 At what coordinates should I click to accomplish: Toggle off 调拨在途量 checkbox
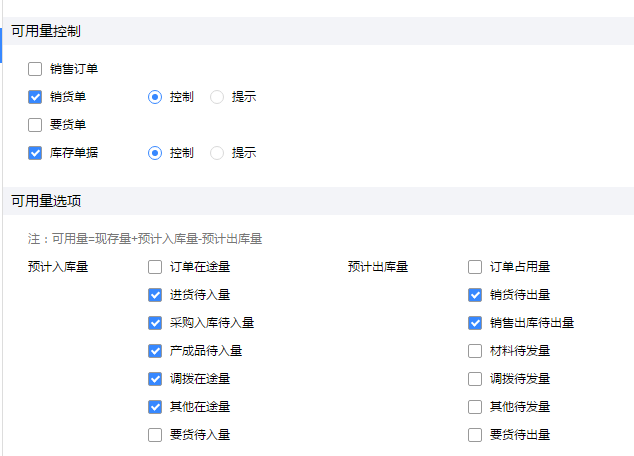(x=155, y=379)
